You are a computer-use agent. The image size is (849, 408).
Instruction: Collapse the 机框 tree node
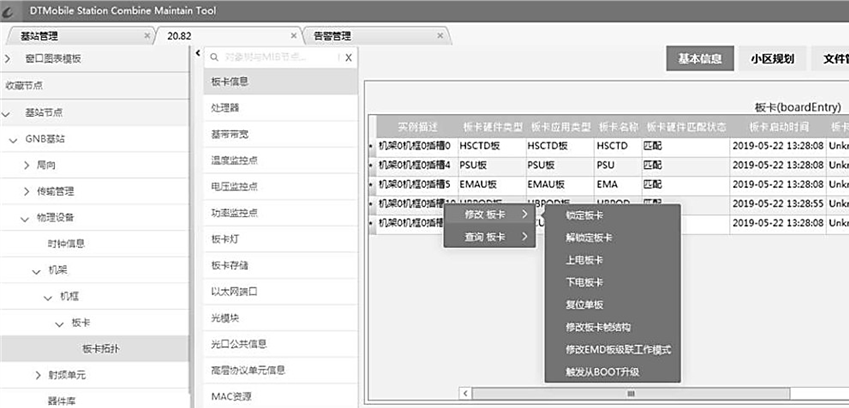48,297
